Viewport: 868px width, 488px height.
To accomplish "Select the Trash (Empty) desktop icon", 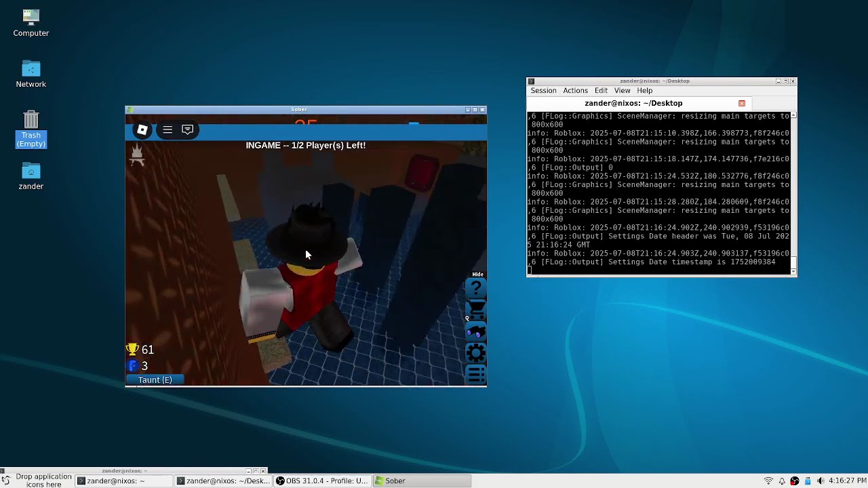I will 31,129.
